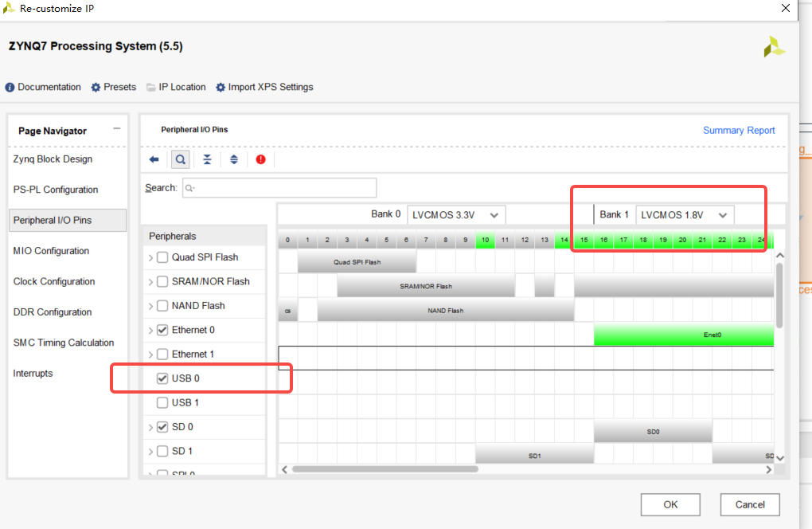Enable the SD 1 checkbox

[x=162, y=451]
